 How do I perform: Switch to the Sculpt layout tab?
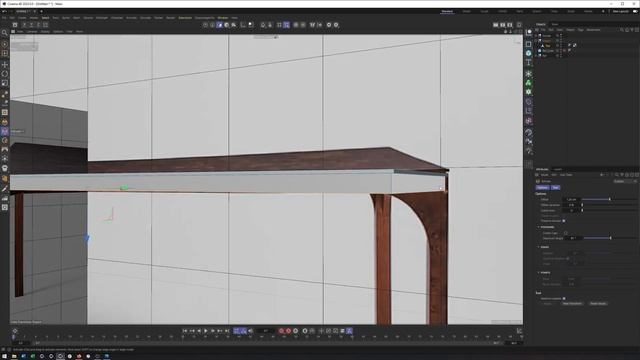[484, 11]
